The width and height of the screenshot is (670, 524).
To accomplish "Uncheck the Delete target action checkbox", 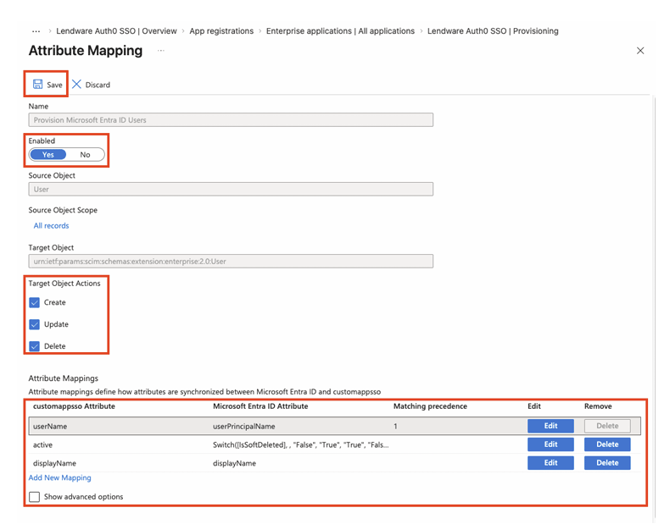I will [x=35, y=346].
